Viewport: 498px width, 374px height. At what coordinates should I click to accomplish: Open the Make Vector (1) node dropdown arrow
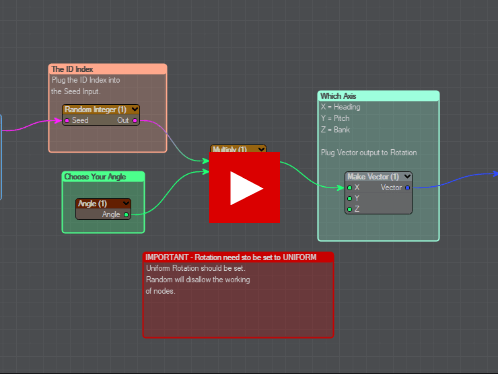(x=407, y=176)
